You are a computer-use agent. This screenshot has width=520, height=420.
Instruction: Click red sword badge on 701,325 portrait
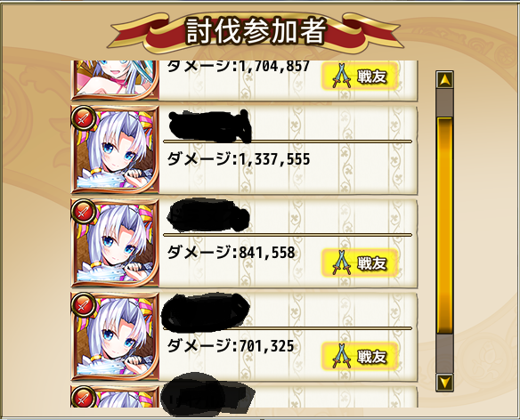83,304
